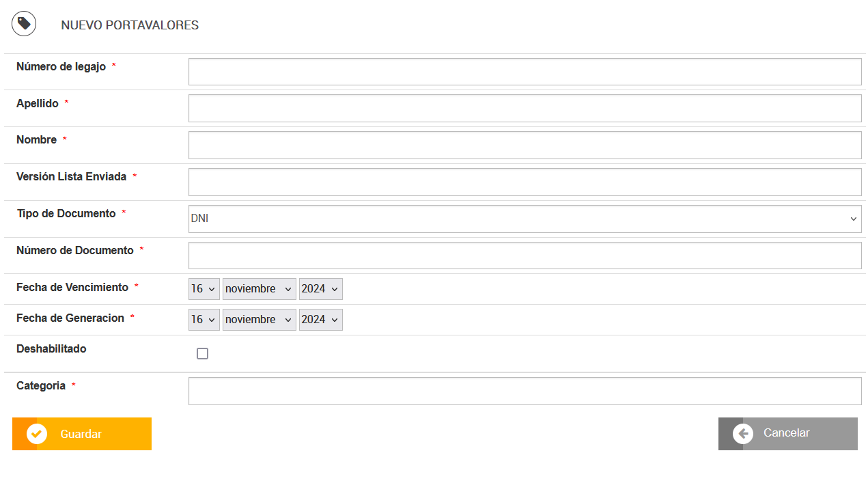The image size is (868, 481).
Task: Select the Nombre text field
Action: [x=524, y=145]
